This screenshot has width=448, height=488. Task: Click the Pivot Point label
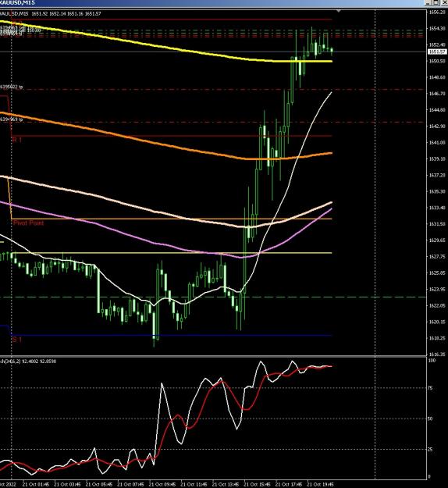coord(28,223)
